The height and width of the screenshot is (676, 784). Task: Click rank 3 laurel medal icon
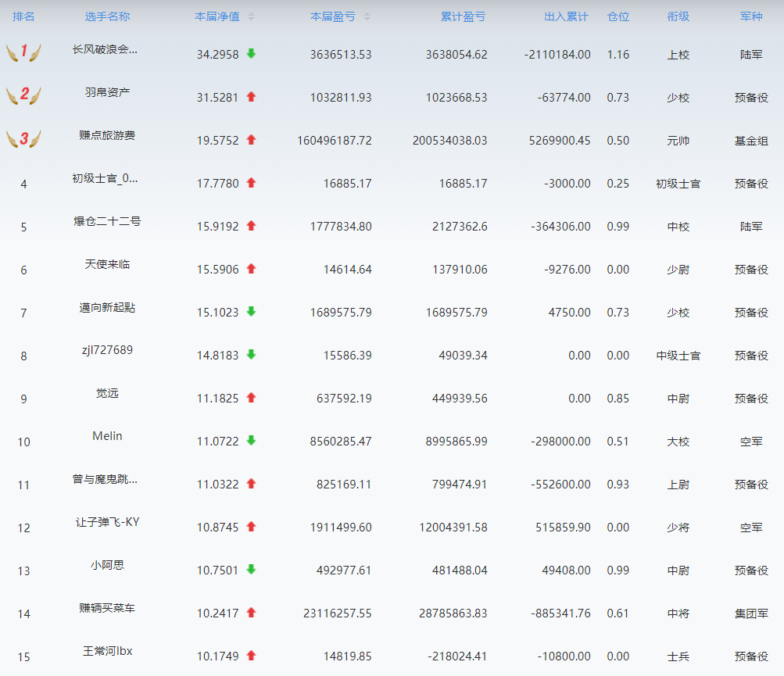click(23, 138)
